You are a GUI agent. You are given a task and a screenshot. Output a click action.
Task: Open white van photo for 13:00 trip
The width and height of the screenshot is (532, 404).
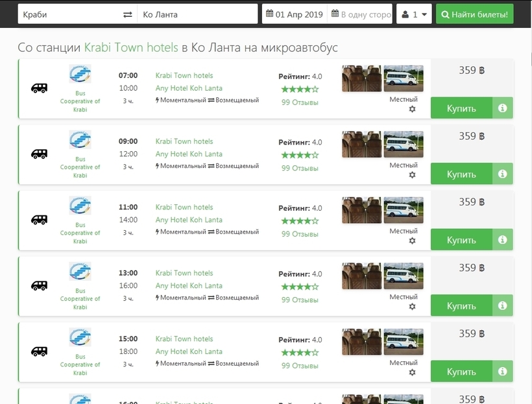[404, 276]
